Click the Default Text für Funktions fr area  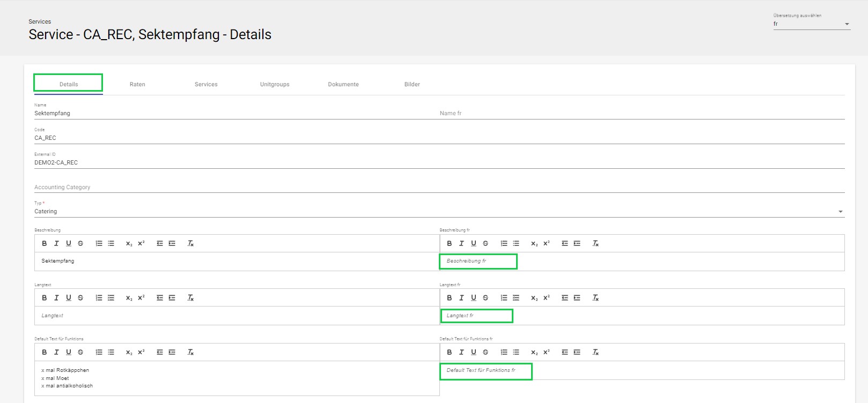(642, 370)
